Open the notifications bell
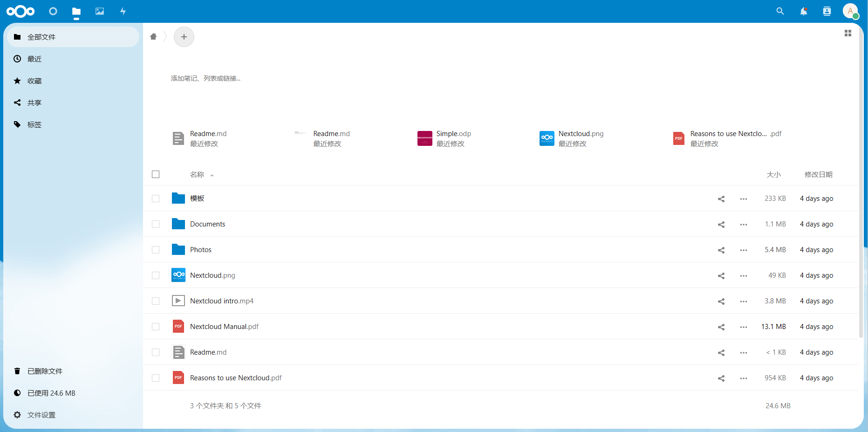 pos(803,11)
